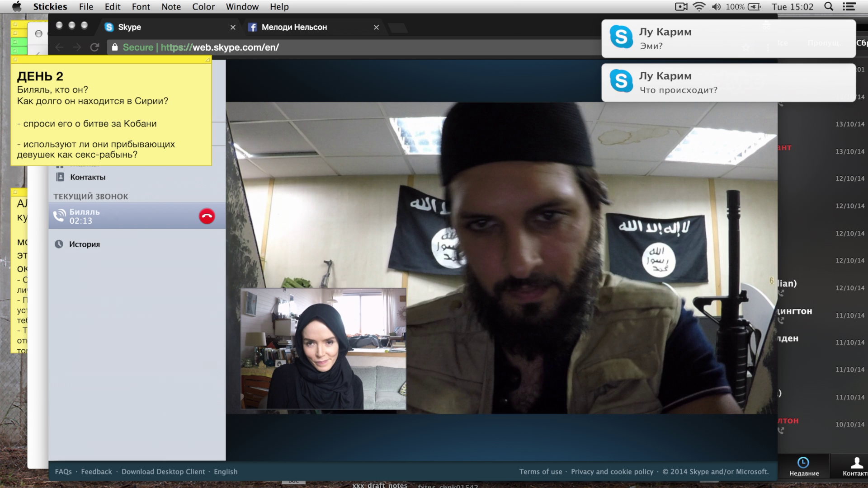
Task: Click the main video of Биляль
Action: point(502,258)
